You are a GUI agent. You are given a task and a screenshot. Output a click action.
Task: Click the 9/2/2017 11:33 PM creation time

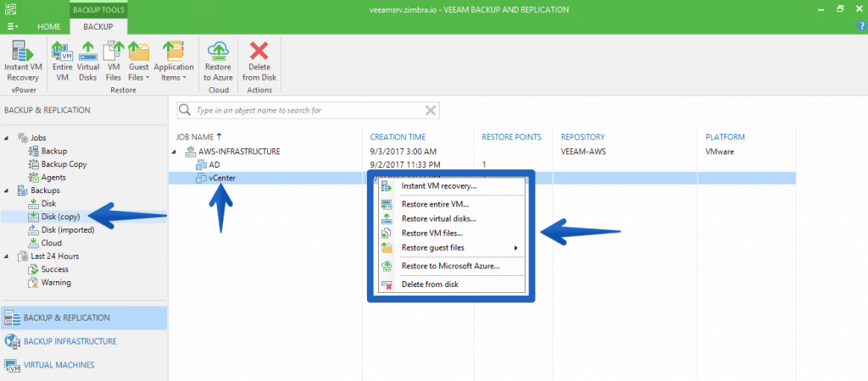click(405, 164)
